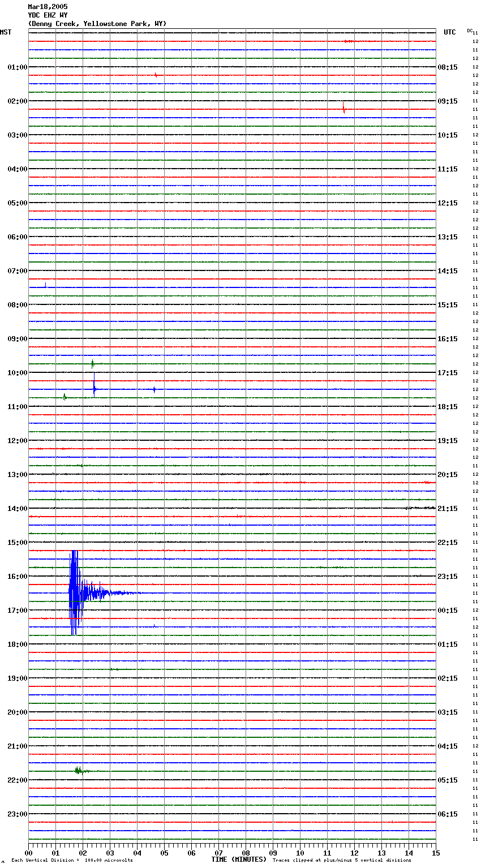The height and width of the screenshot is (868, 481).
Task: Click the DC column header
Action: point(470,31)
